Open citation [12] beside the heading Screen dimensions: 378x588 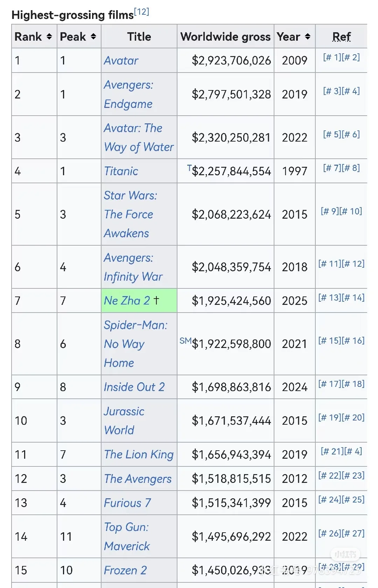pos(142,12)
